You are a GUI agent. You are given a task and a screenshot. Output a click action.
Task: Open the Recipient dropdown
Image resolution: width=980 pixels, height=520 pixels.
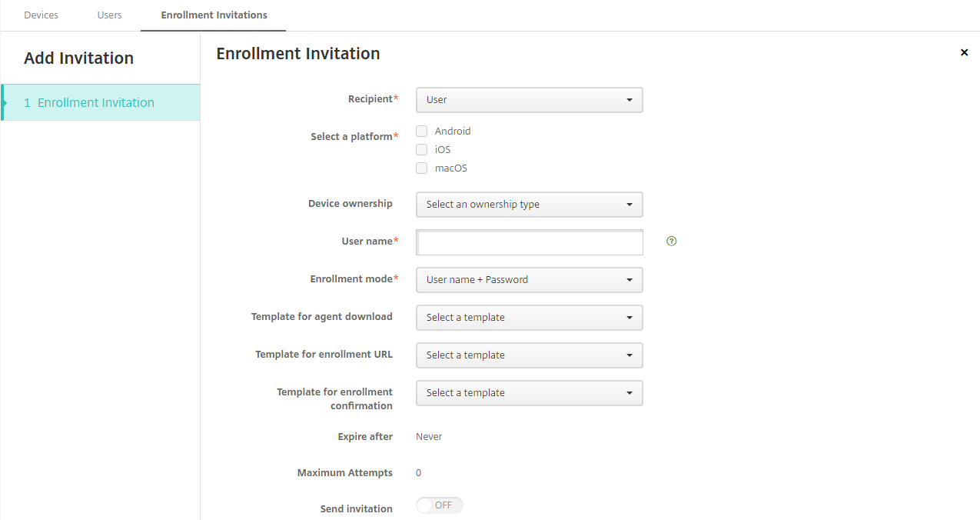[529, 100]
